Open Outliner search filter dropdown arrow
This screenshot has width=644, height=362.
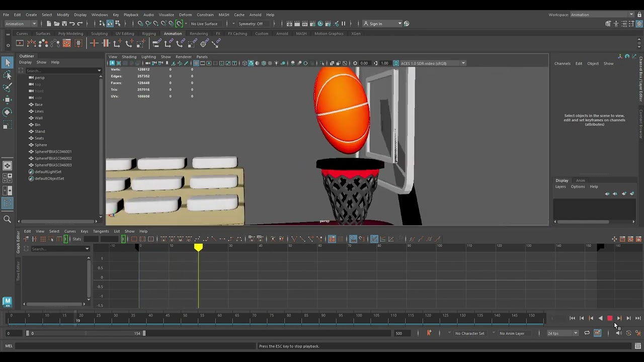pyautogui.click(x=99, y=71)
